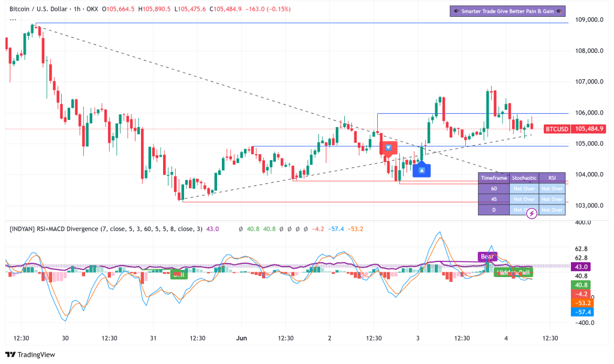Click the purple lightning bolt icon
This screenshot has width=614, height=364.
[x=531, y=213]
